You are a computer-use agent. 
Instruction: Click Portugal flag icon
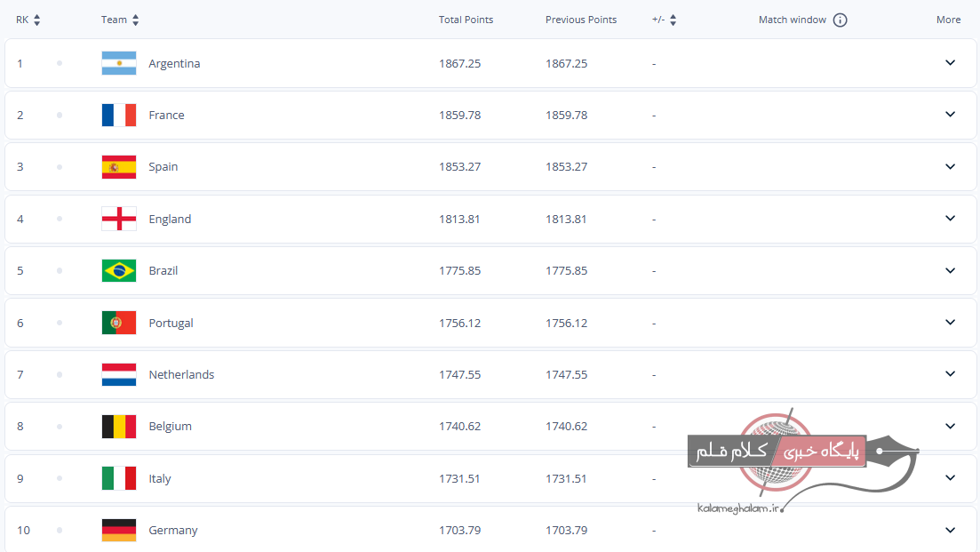119,323
